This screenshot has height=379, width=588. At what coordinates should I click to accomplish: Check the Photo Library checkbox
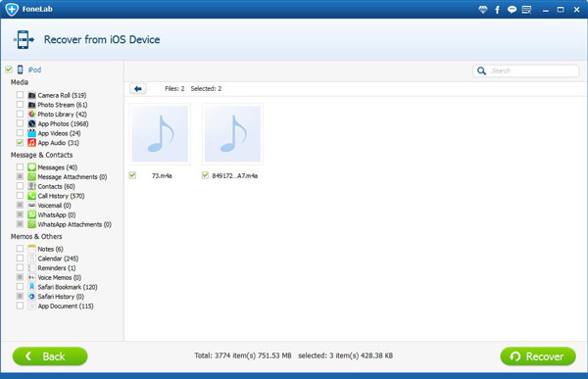[20, 114]
